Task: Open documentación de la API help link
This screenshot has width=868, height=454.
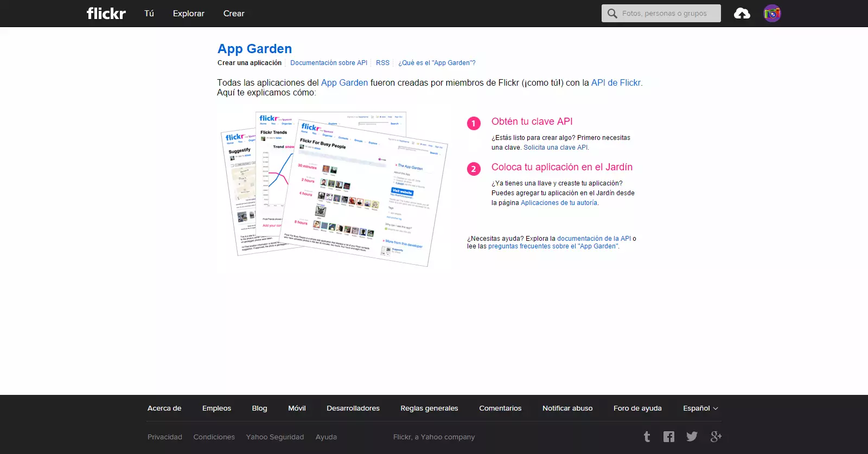Action: [594, 239]
